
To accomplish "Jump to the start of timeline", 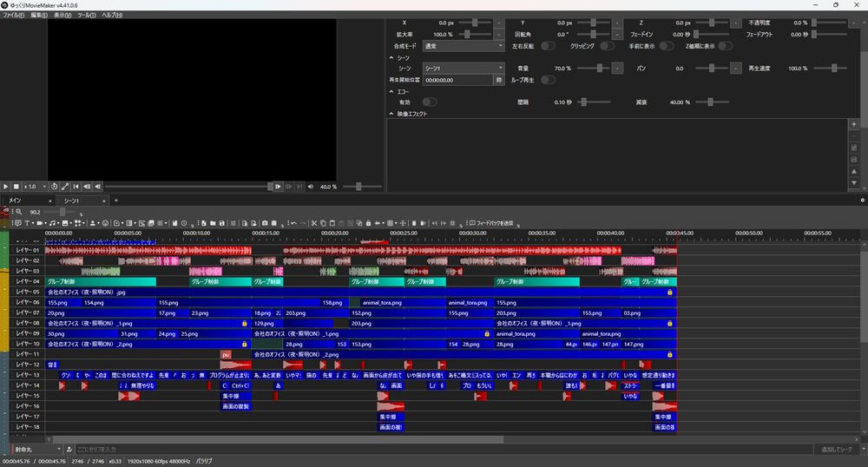I will [x=76, y=187].
